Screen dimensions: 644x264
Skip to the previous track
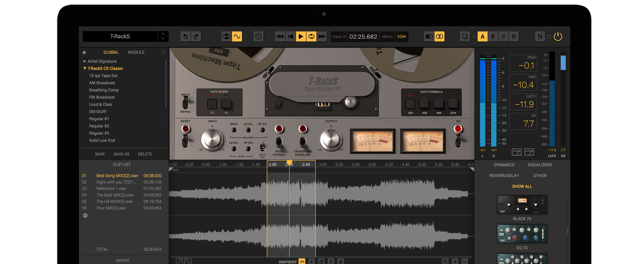coord(280,37)
